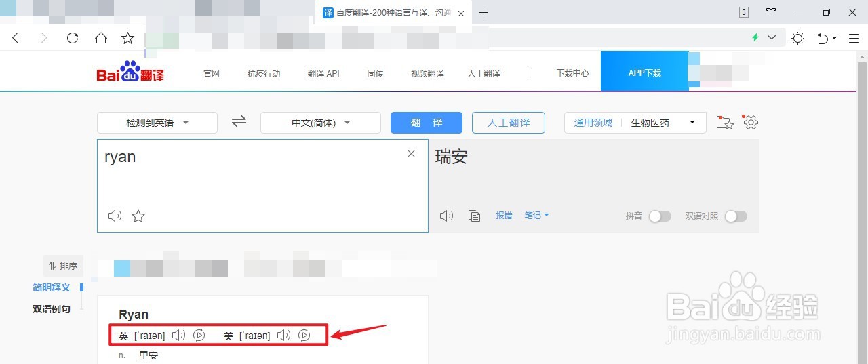Screen dimensions: 868x364
Task: Add ryan to favorites star
Action: (x=138, y=216)
